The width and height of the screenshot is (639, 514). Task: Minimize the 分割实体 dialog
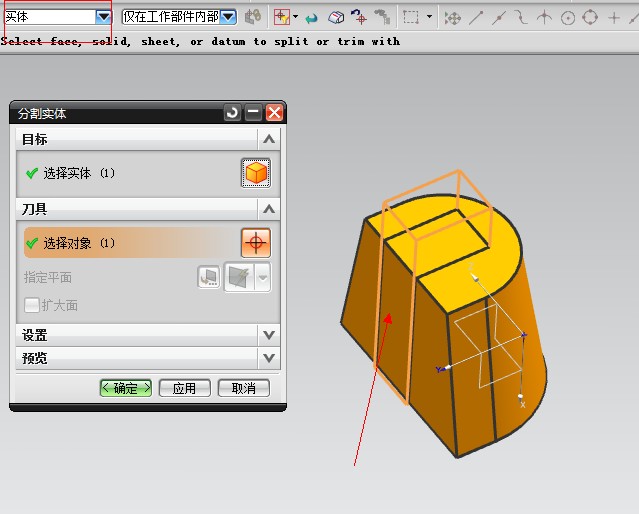coord(253,113)
